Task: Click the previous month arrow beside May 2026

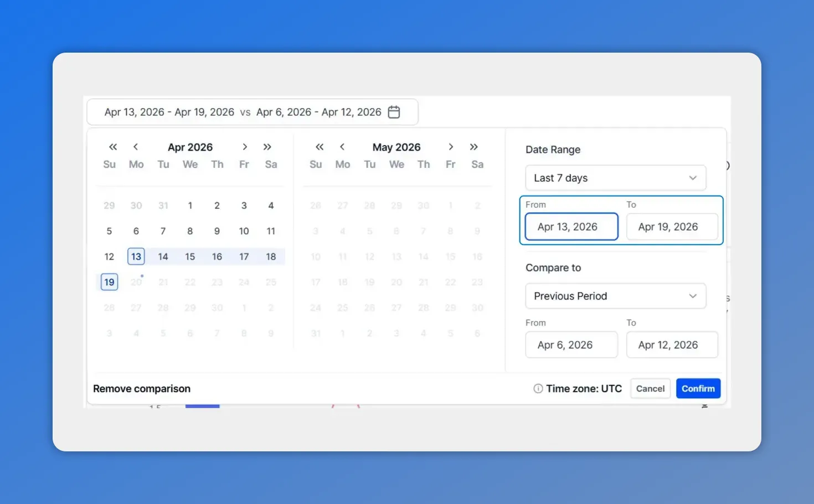Action: pyautogui.click(x=342, y=147)
